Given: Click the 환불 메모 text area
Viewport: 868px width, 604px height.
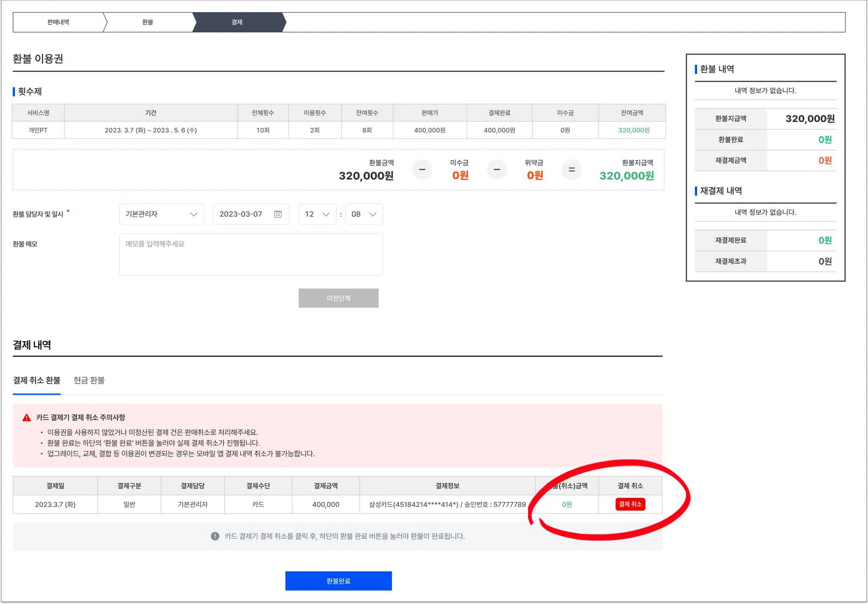Looking at the screenshot, I should [251, 254].
